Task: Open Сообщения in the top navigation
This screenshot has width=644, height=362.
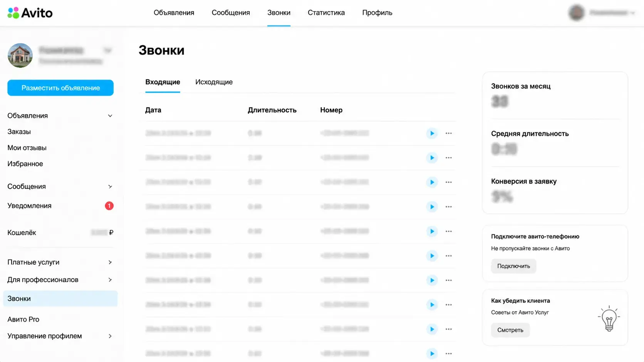Action: pos(231,13)
